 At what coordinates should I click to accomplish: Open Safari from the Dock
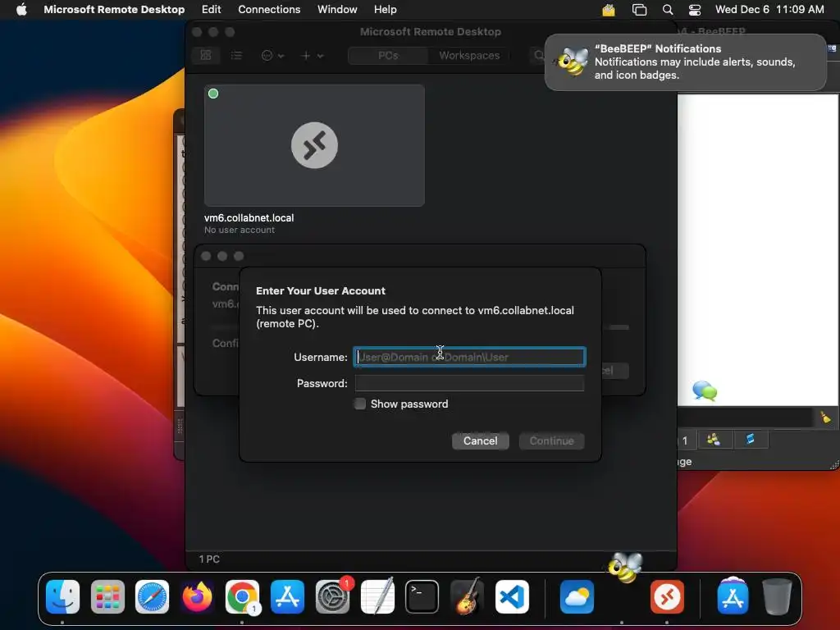[x=152, y=596]
